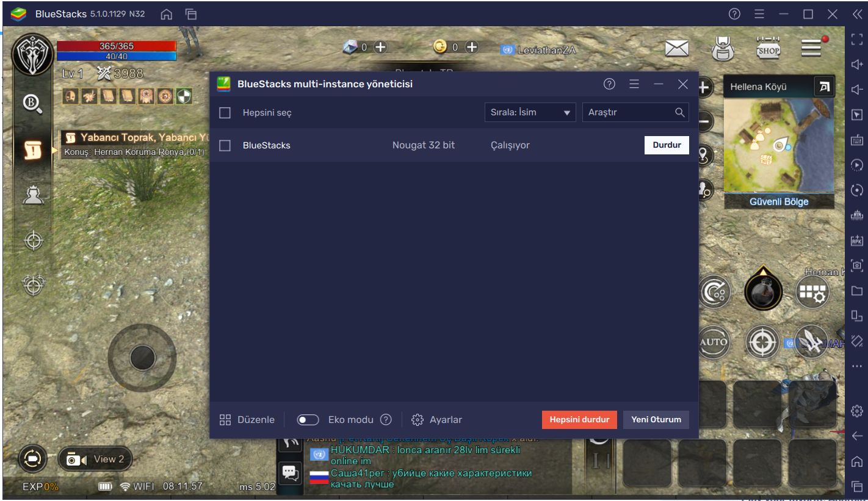Open BlueStacks settings gear in sidebar
Viewport: 868px width, 501px height.
click(x=856, y=410)
